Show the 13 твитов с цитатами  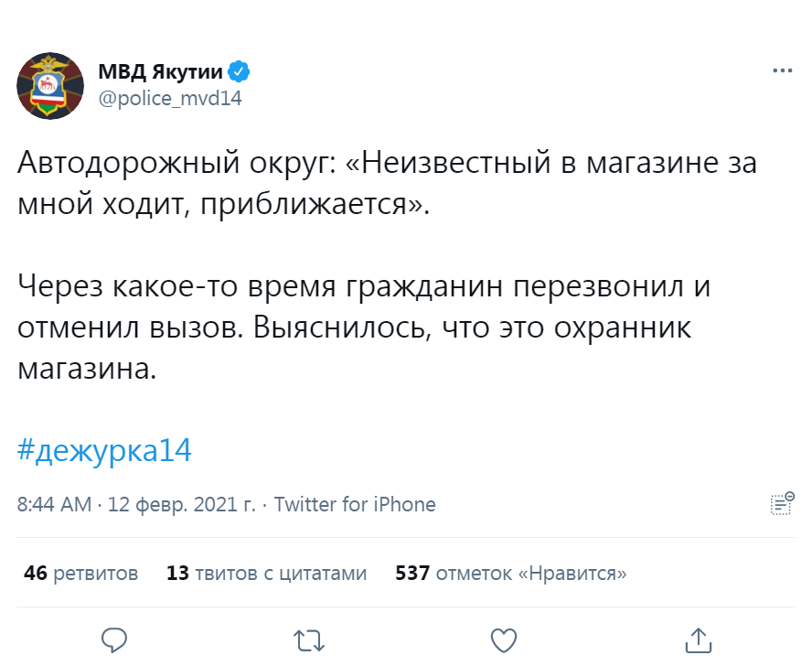(266, 574)
